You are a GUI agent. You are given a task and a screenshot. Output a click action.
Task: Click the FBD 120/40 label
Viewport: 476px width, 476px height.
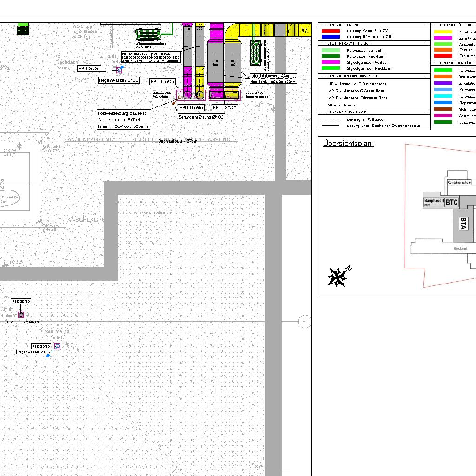(225, 108)
